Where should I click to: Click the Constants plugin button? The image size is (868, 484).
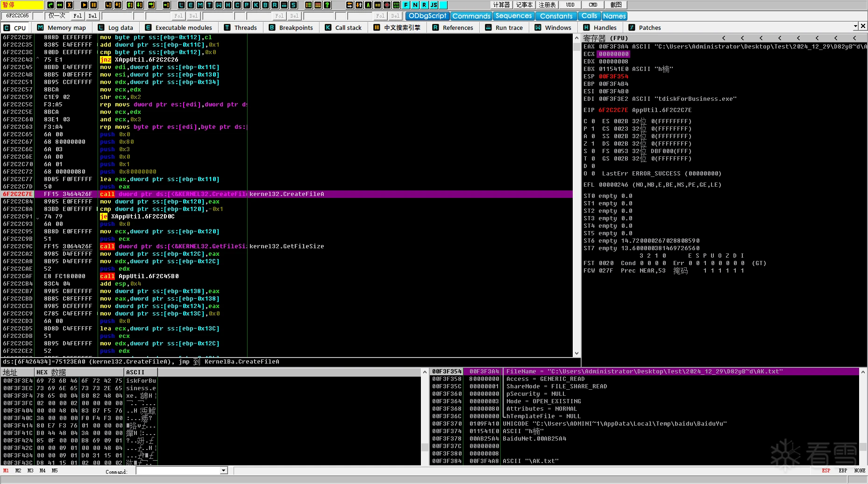tap(556, 16)
